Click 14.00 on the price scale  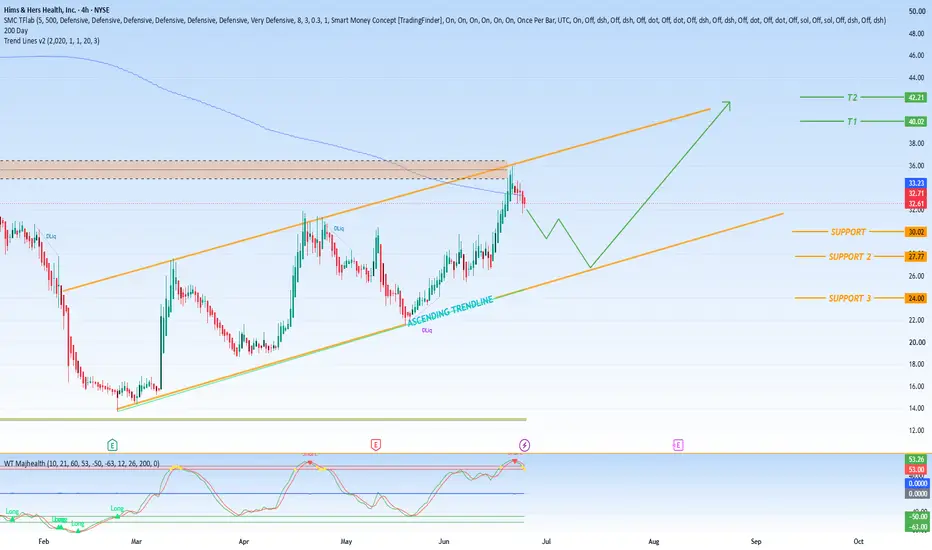916,408
